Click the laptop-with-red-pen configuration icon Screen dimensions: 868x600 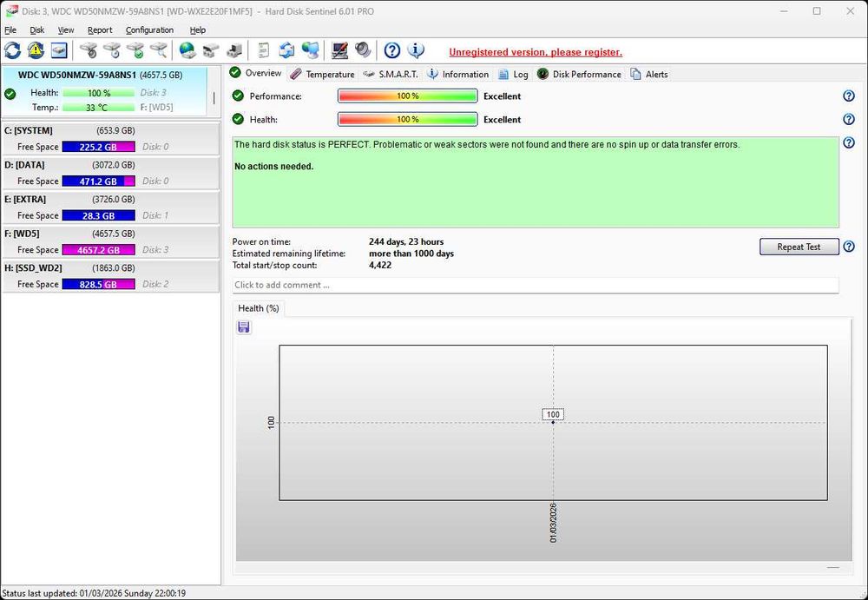339,50
